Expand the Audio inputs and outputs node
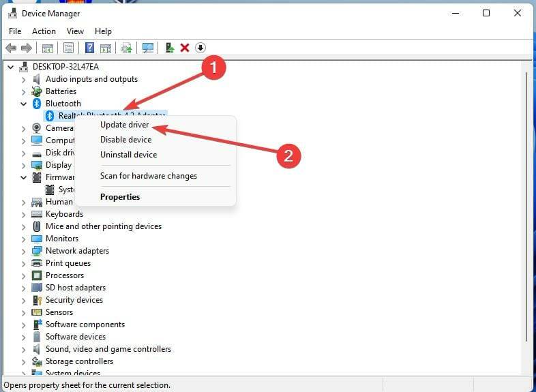Screen dimensions: 536x392 (x=24, y=80)
